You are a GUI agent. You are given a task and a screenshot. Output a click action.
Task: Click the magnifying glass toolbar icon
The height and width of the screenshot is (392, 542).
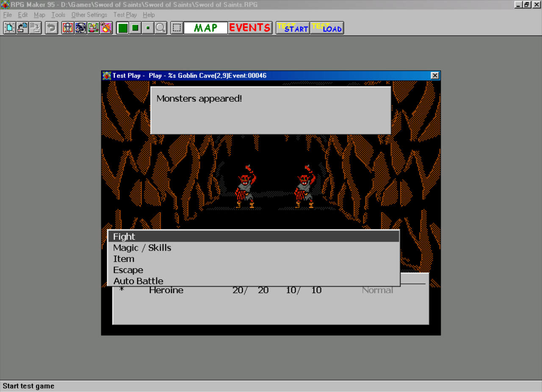click(160, 28)
